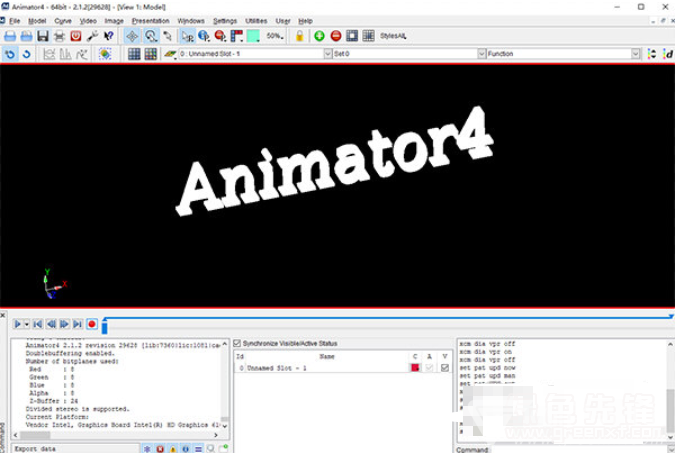The image size is (675, 453).
Task: Select the pick cursor tool
Action: tap(187, 36)
